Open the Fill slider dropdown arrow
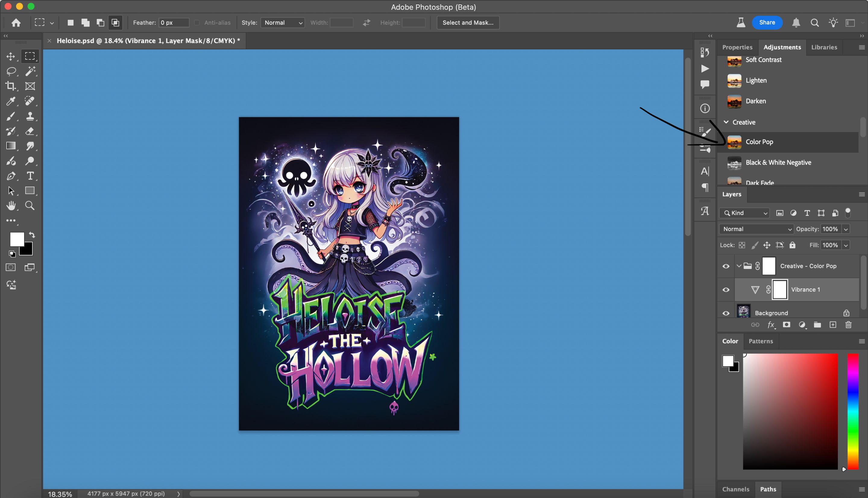The height and width of the screenshot is (498, 868). 846,245
